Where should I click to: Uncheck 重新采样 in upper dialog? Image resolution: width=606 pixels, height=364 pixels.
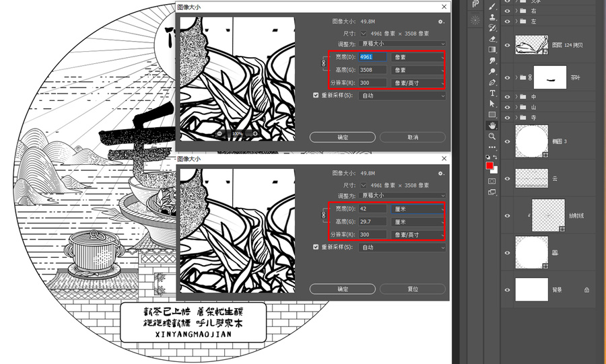(x=316, y=95)
